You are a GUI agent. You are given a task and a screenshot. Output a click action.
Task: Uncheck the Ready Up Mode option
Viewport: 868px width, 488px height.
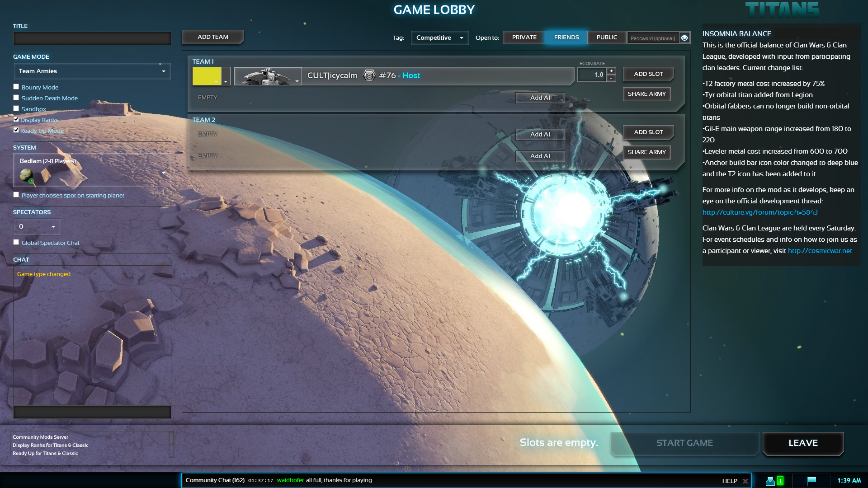(16, 130)
